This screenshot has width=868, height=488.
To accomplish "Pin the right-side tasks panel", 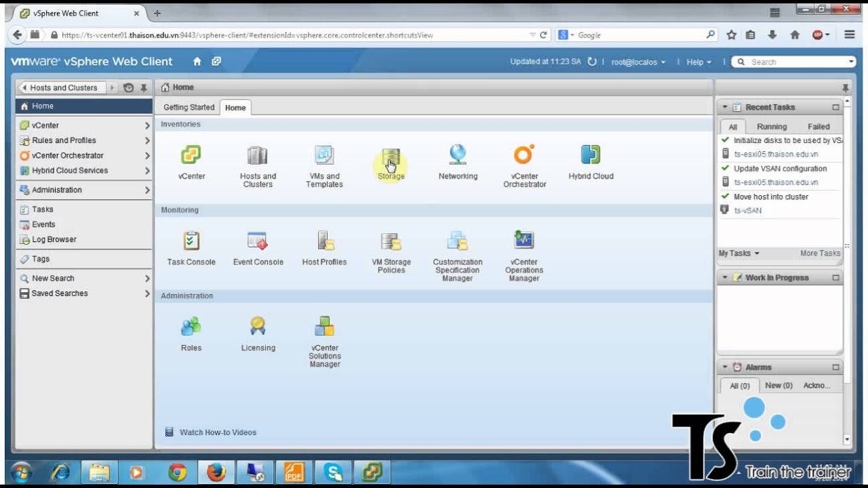I will [x=845, y=88].
